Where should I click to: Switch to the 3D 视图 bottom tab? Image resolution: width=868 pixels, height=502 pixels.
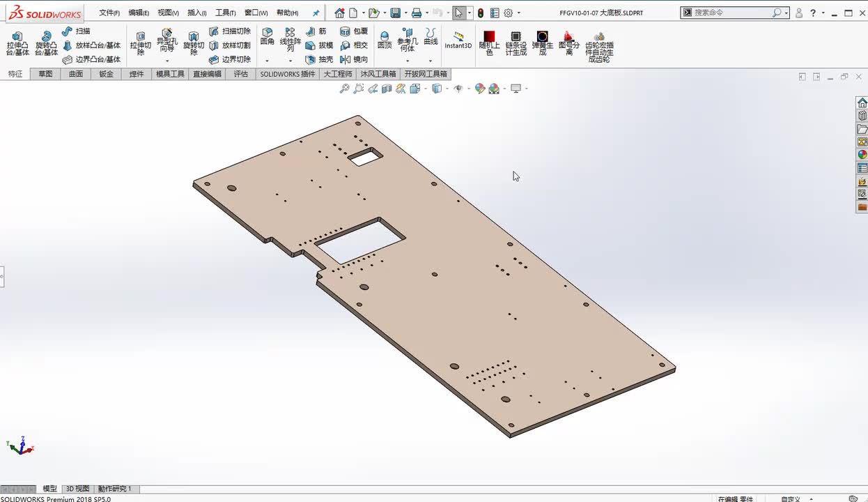tap(77, 489)
